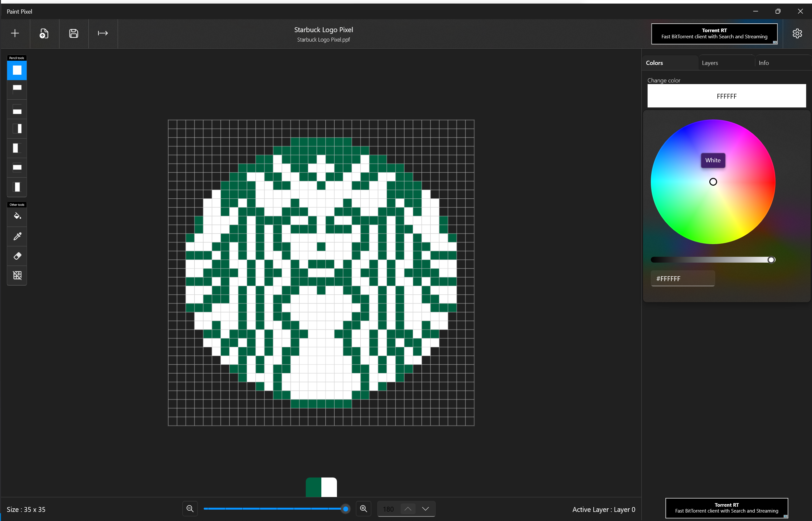Export the image with the arrow icon
The width and height of the screenshot is (812, 521).
(x=103, y=33)
